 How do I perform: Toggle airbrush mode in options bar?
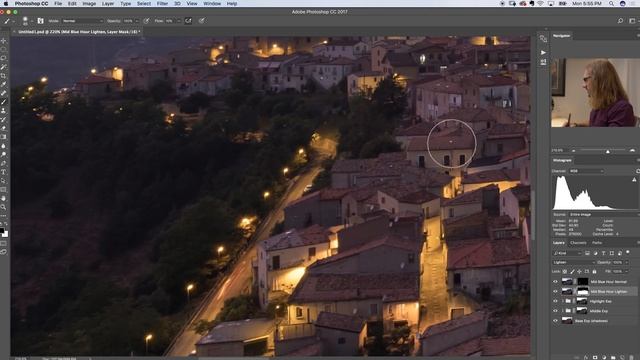(188, 20)
